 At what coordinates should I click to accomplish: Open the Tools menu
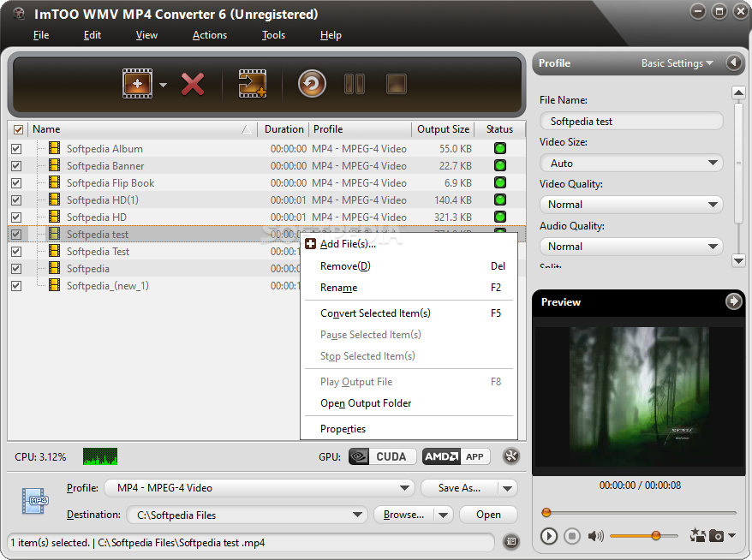pos(273,35)
